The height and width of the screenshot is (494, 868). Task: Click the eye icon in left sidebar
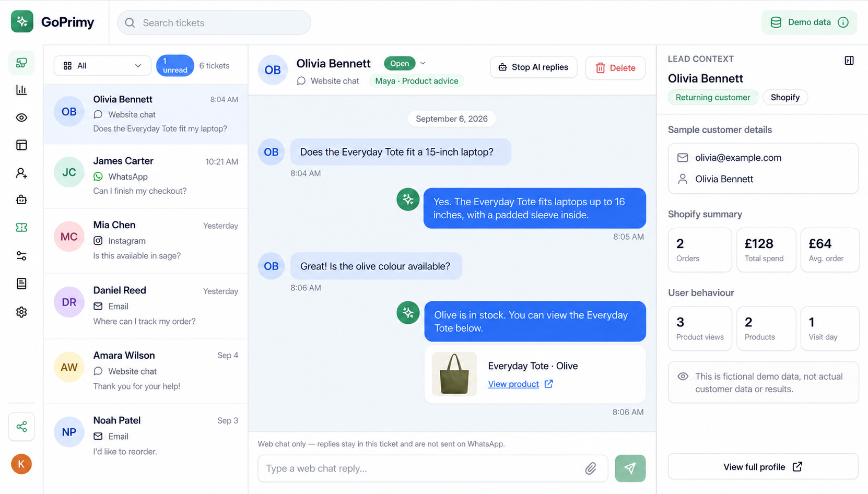21,117
